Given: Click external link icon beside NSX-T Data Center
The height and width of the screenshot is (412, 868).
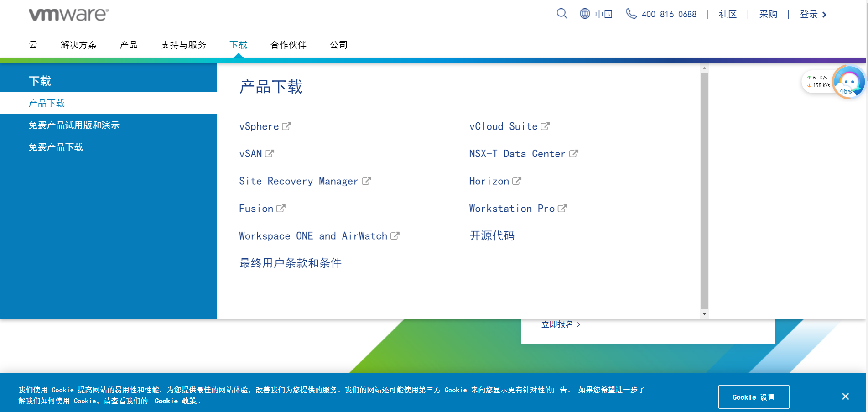Looking at the screenshot, I should pyautogui.click(x=573, y=154).
